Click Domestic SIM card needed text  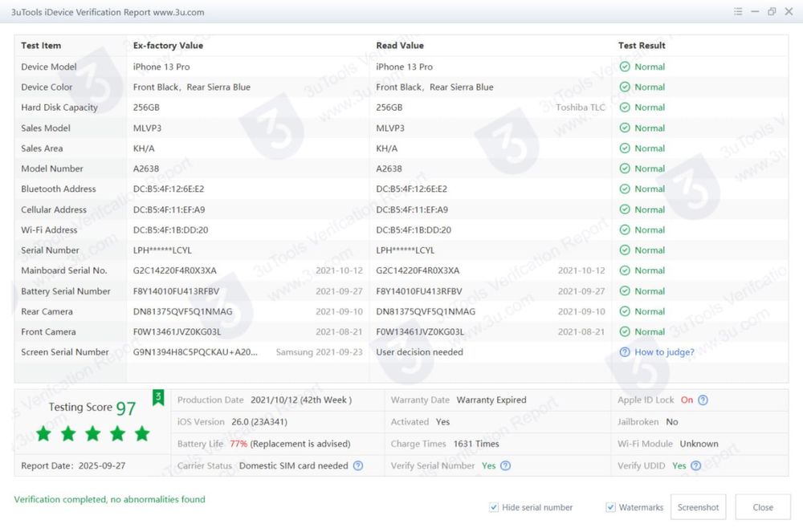293,465
